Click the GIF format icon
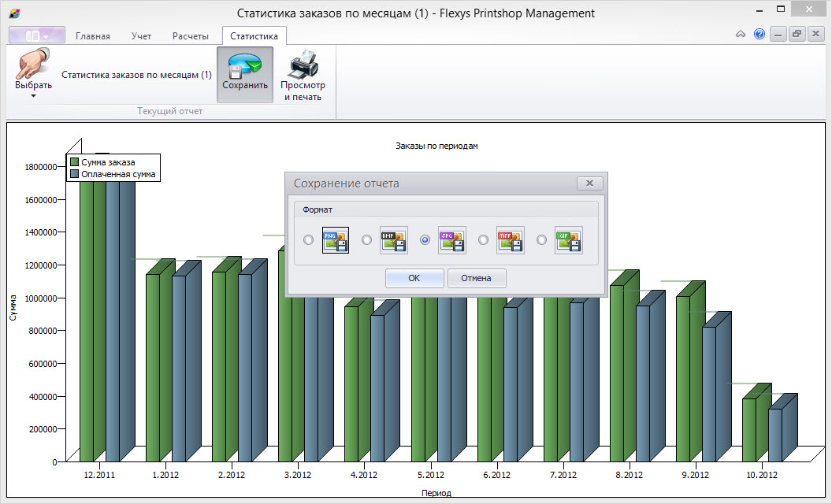Viewport: 832px width, 504px height. pos(569,240)
